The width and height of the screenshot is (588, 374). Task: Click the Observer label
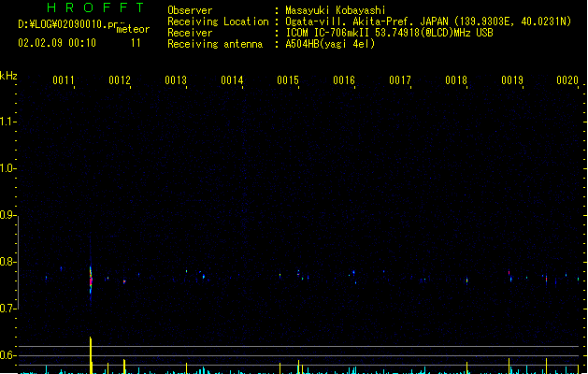(x=190, y=10)
